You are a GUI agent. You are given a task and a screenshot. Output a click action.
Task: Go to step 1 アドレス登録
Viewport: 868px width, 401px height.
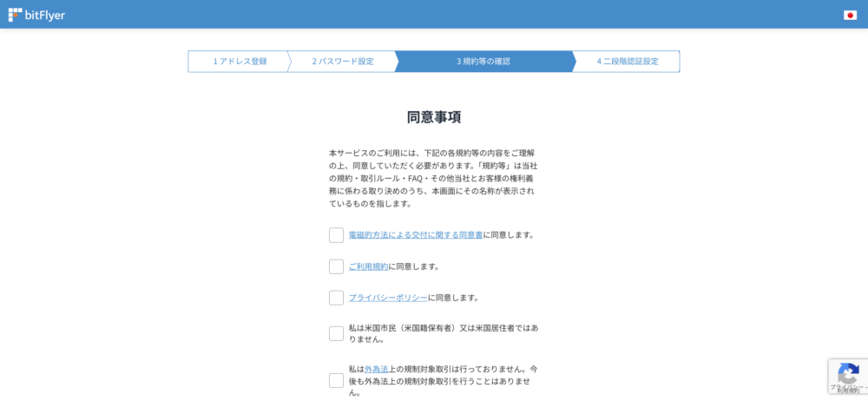[x=240, y=62]
